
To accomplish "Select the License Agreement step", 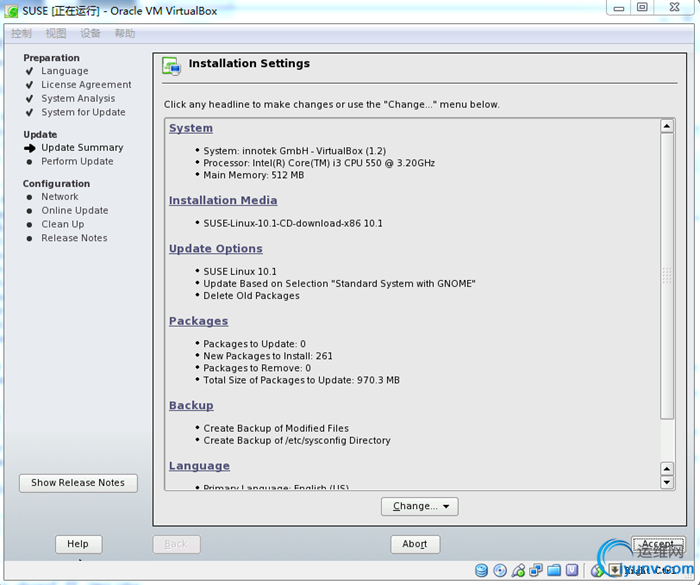I will [x=86, y=85].
